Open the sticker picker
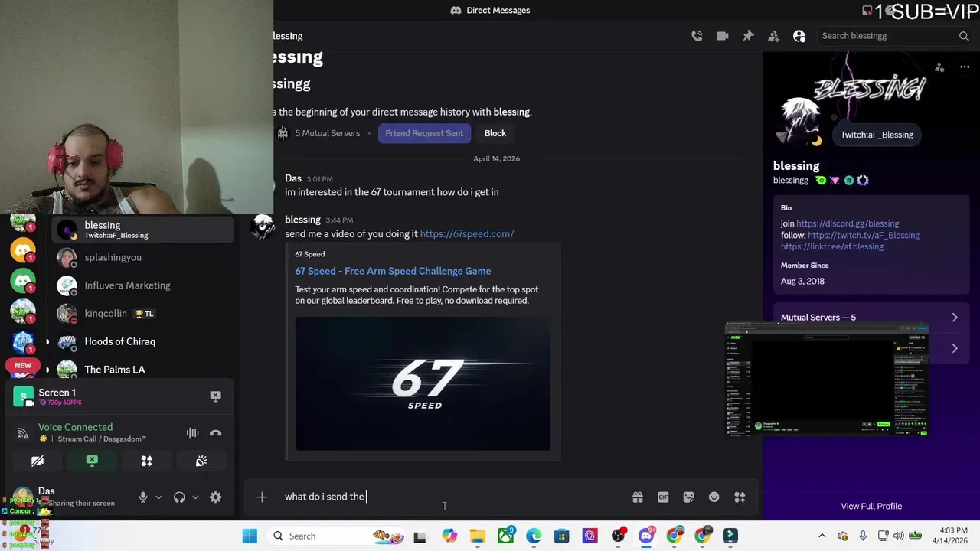 coord(689,497)
